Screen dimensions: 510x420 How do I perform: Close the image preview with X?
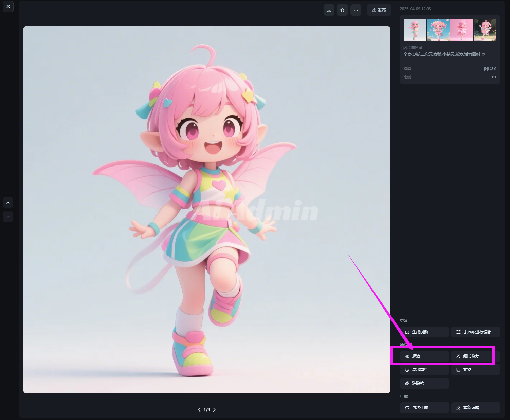coord(8,6)
